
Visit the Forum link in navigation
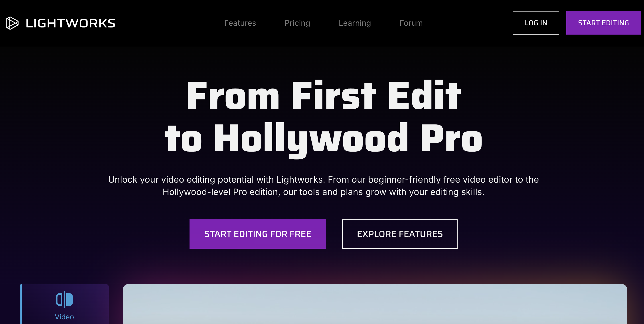[411, 23]
